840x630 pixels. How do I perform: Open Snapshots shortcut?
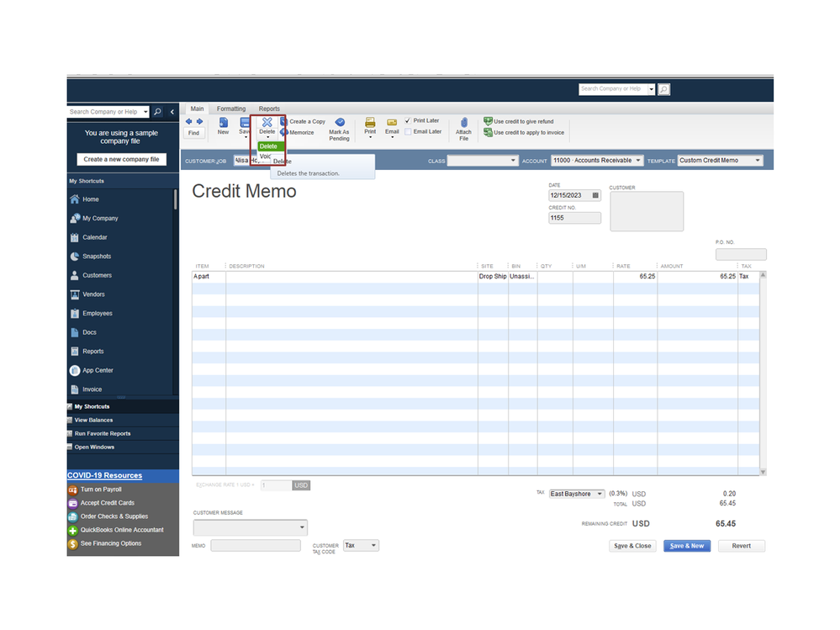click(x=91, y=257)
